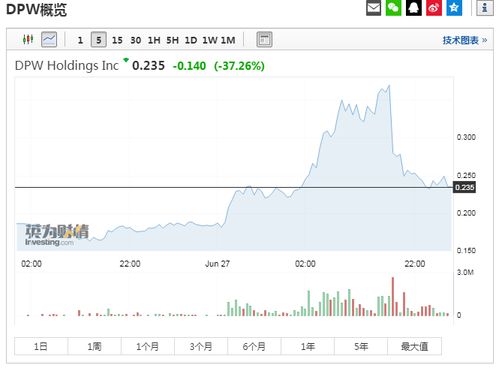Click the tallest red volume bar
The height and width of the screenshot is (368, 499).
point(393,296)
